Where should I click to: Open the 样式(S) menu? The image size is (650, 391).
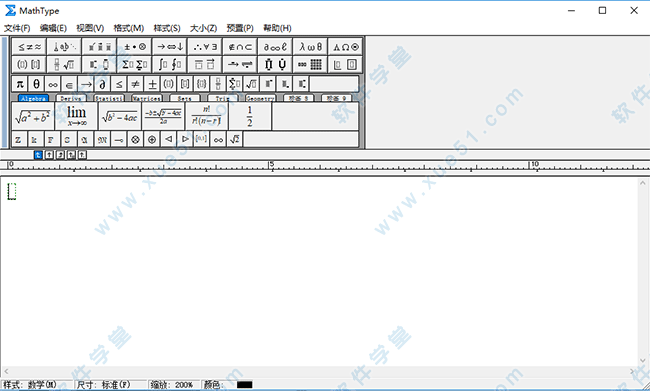tap(167, 28)
